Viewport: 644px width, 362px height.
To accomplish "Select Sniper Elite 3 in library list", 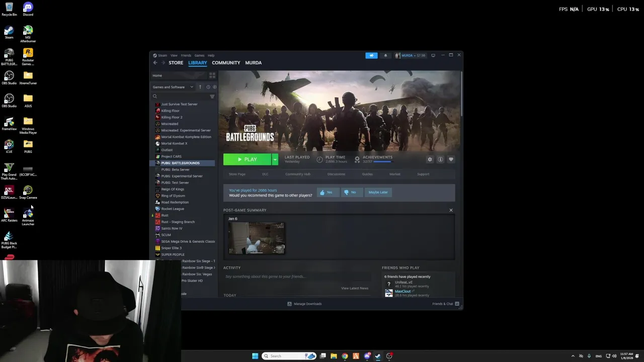I will click(x=171, y=248).
